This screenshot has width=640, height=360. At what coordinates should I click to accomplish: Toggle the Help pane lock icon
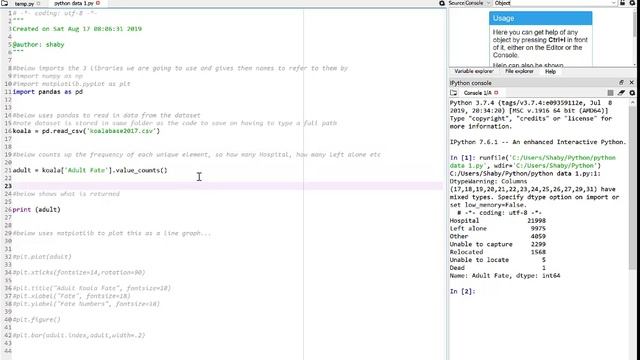click(622, 3)
